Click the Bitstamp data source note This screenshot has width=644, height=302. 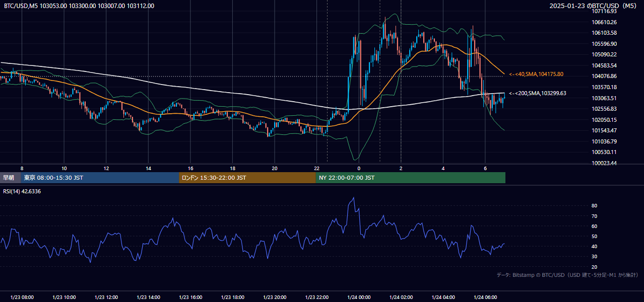click(x=567, y=275)
